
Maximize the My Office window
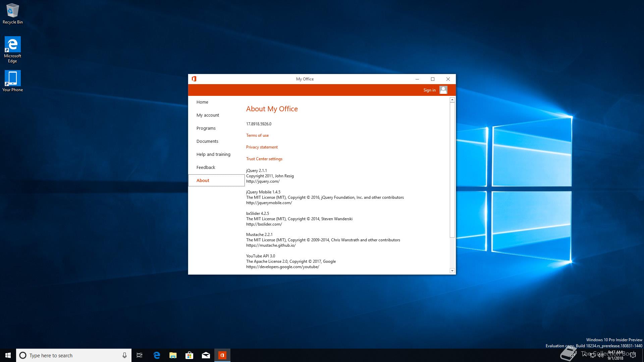point(433,79)
